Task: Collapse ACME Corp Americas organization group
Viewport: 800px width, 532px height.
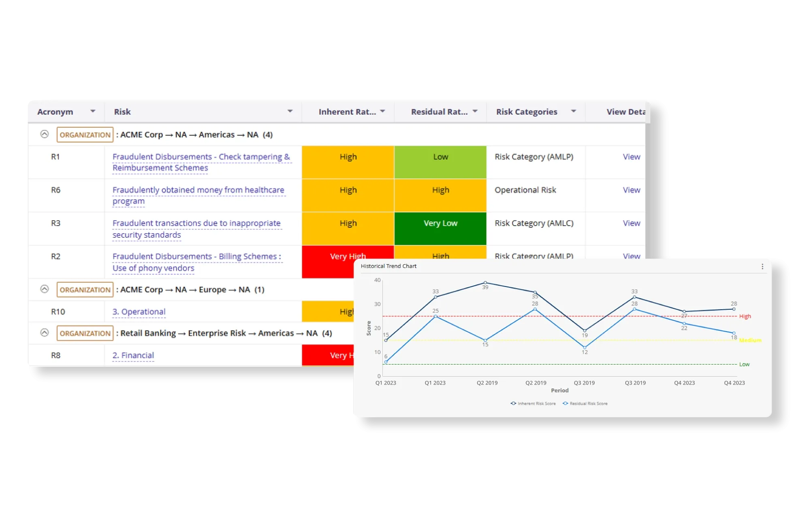Action: (x=45, y=134)
